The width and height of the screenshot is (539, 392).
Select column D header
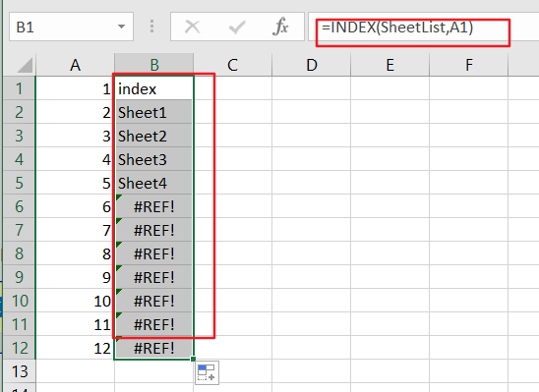(312, 65)
